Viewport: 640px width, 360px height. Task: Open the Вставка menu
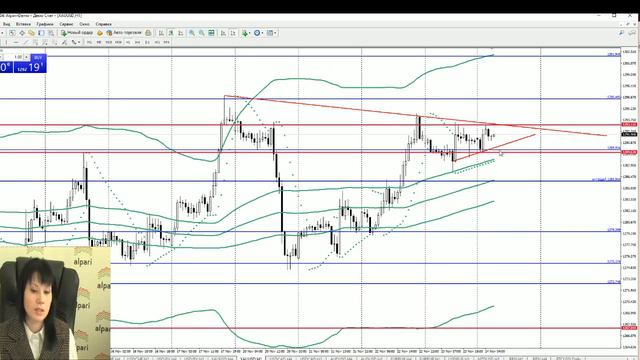point(23,24)
